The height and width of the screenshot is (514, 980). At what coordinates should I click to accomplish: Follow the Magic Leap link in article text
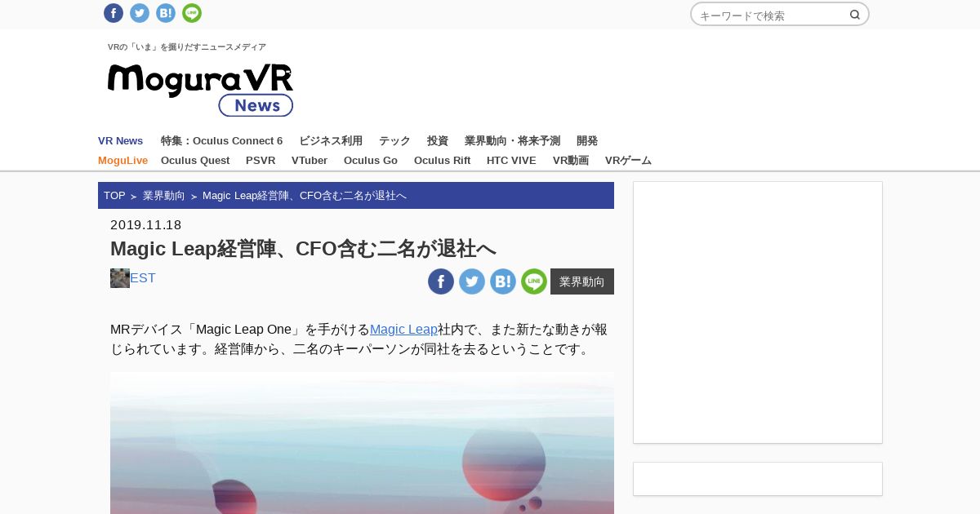coord(403,330)
